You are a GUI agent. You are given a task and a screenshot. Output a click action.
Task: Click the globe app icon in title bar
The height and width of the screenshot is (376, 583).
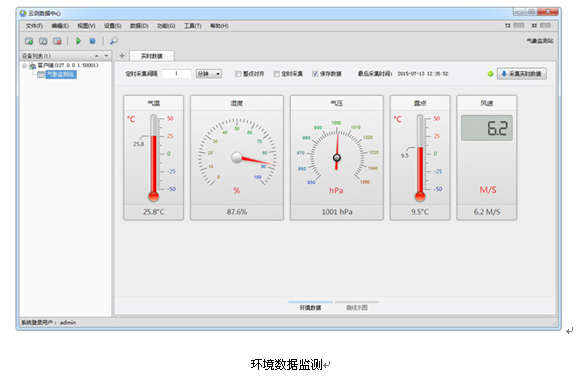coord(23,13)
